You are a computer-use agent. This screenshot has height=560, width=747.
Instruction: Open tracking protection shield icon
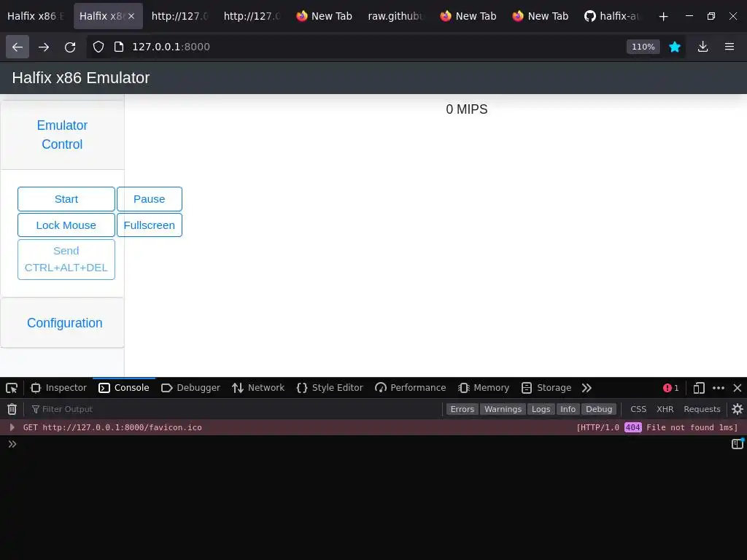pos(98,47)
